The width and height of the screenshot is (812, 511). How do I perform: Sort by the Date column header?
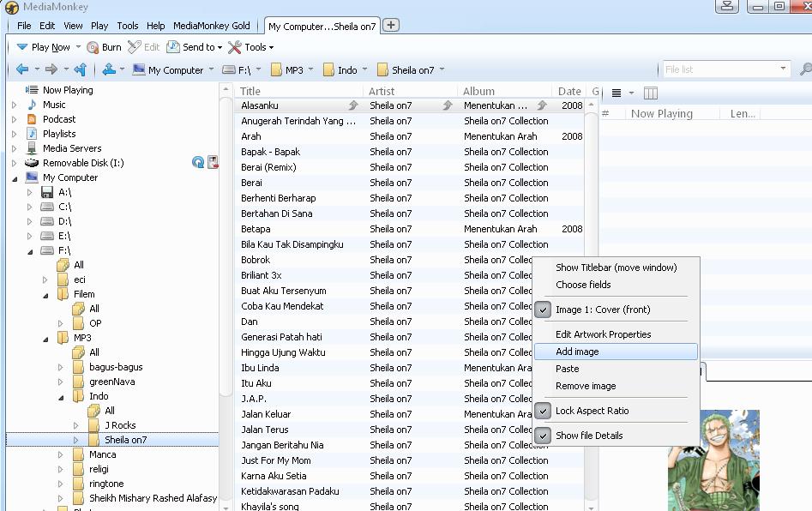point(569,91)
